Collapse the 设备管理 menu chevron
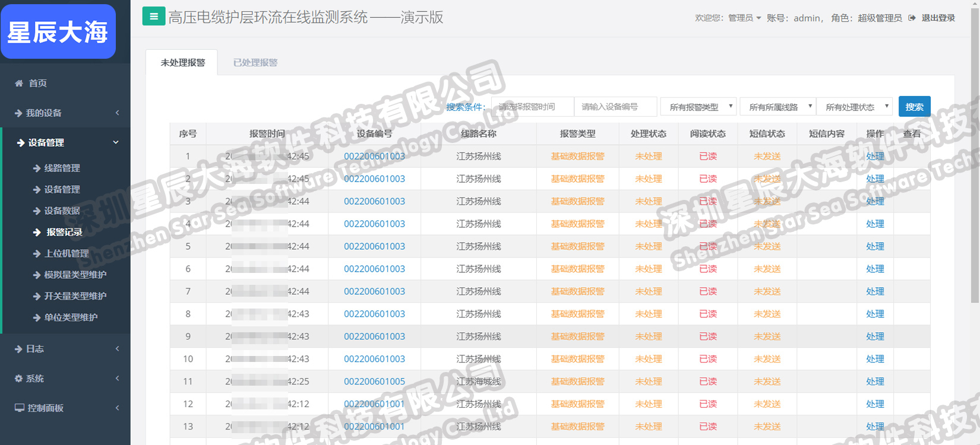 tap(116, 142)
